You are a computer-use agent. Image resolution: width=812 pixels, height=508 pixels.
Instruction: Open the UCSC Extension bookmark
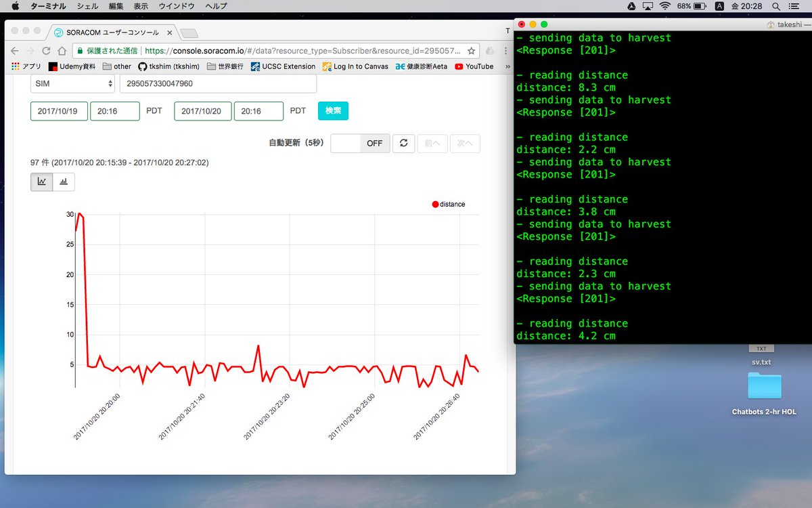pyautogui.click(x=283, y=66)
